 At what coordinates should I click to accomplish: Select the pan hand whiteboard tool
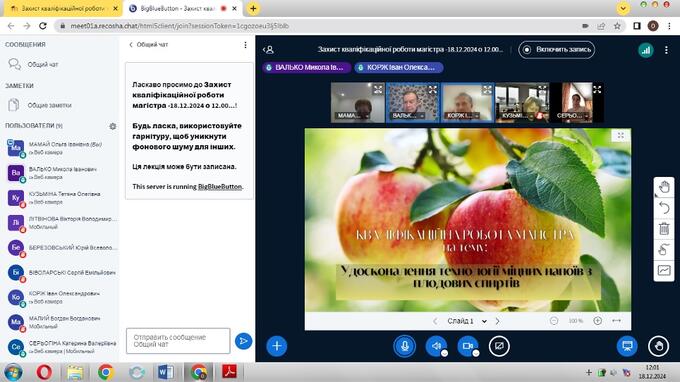point(664,187)
